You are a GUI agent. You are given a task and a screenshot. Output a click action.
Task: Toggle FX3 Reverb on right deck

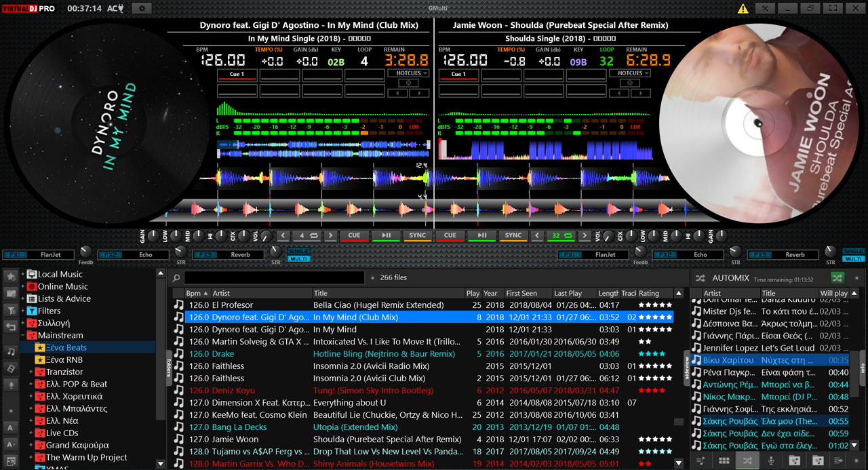[x=785, y=255]
